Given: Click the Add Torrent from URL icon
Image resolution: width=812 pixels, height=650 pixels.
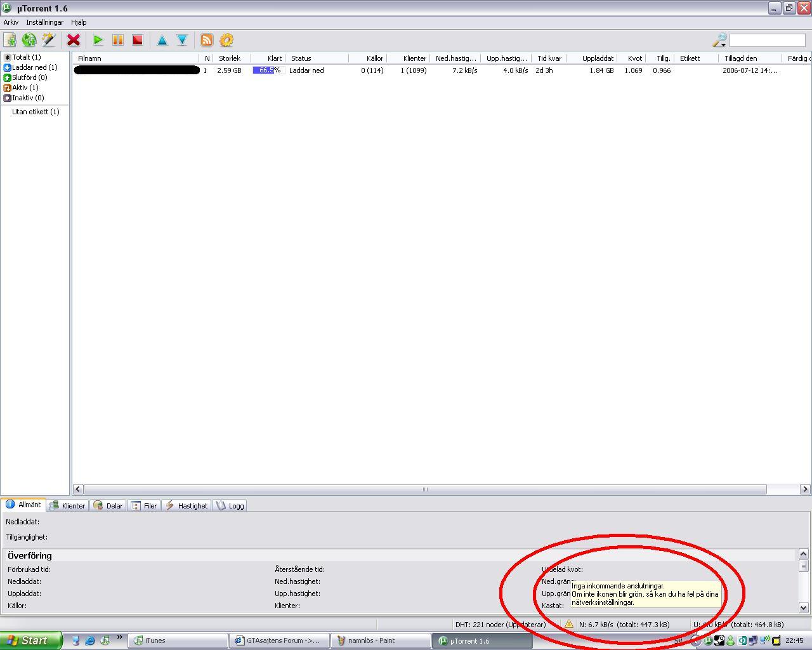Looking at the screenshot, I should click(x=29, y=40).
